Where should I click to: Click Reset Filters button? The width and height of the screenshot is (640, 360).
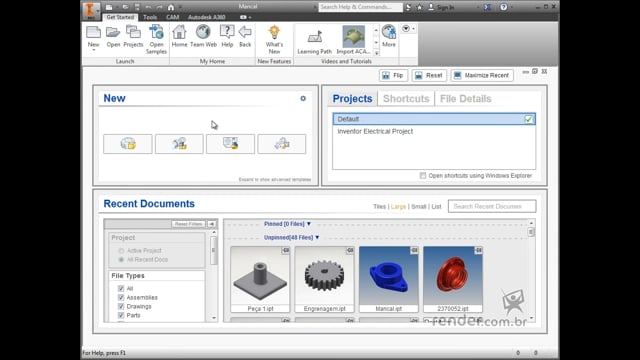[x=188, y=224]
